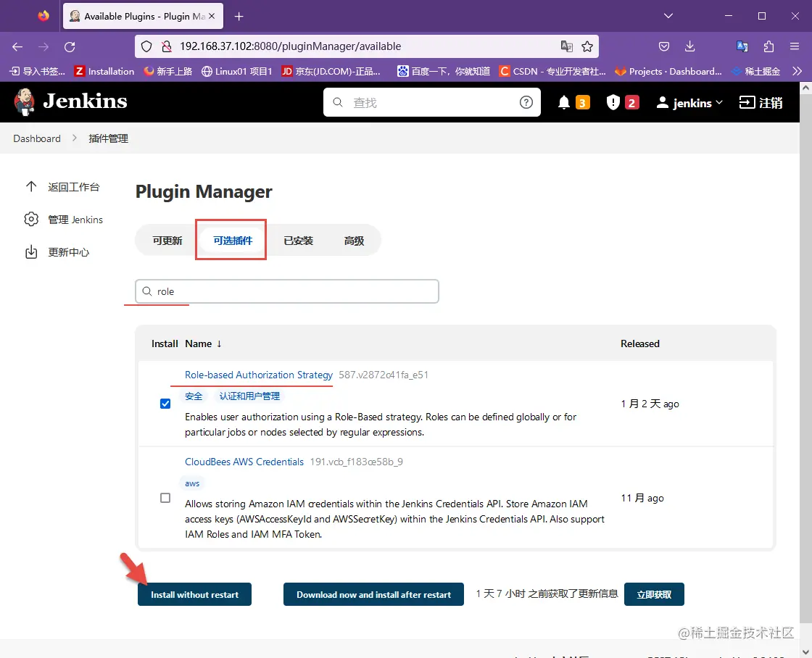Switch to the 高级 tab

tap(355, 241)
